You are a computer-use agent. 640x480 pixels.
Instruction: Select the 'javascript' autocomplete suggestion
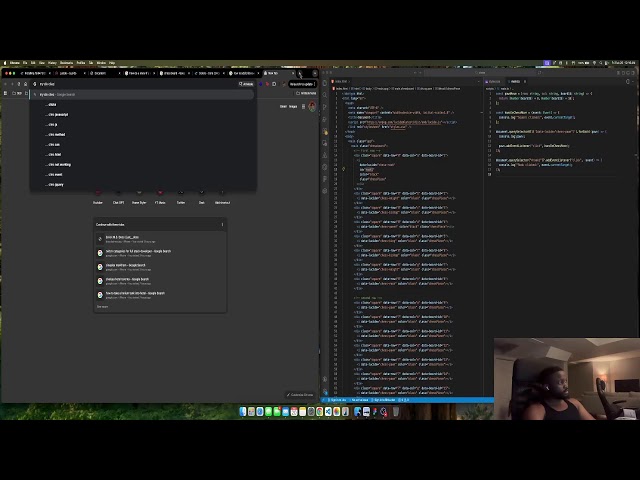coord(142,115)
